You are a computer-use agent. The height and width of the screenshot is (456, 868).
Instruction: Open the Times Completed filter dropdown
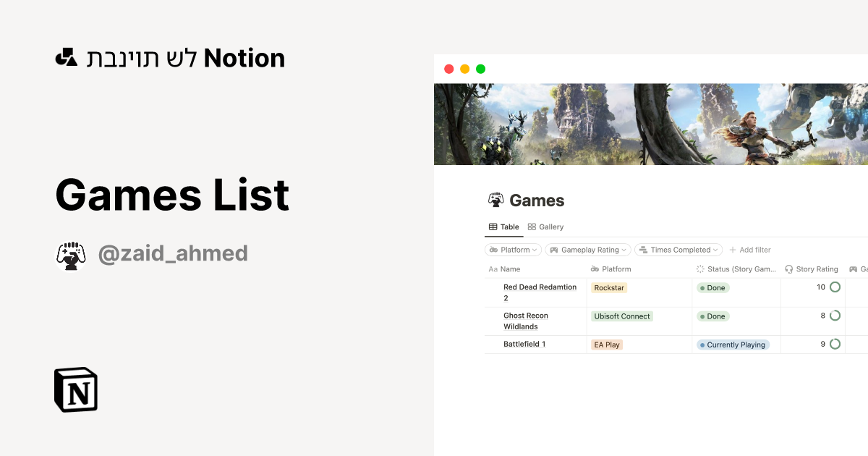pos(678,250)
